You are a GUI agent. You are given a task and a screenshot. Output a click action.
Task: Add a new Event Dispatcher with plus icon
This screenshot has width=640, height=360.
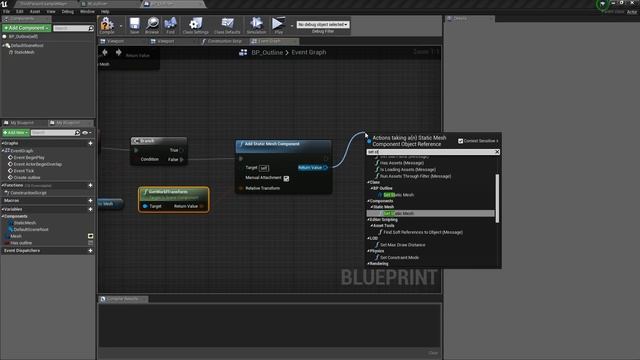pyautogui.click(x=90, y=251)
